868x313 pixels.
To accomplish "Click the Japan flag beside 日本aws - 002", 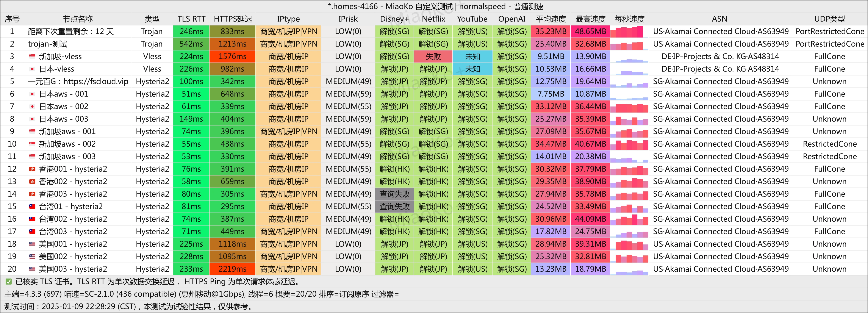I will pos(32,106).
